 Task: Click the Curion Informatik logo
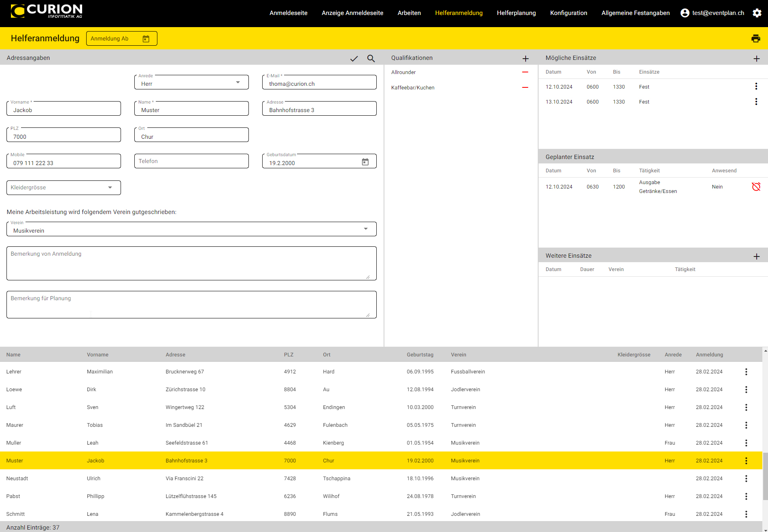tap(47, 11)
